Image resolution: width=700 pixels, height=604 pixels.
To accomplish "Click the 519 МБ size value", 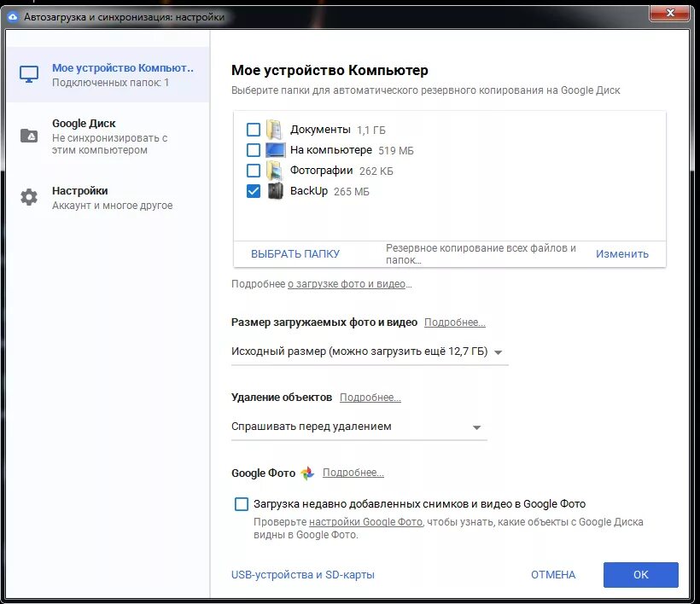I will [x=396, y=151].
